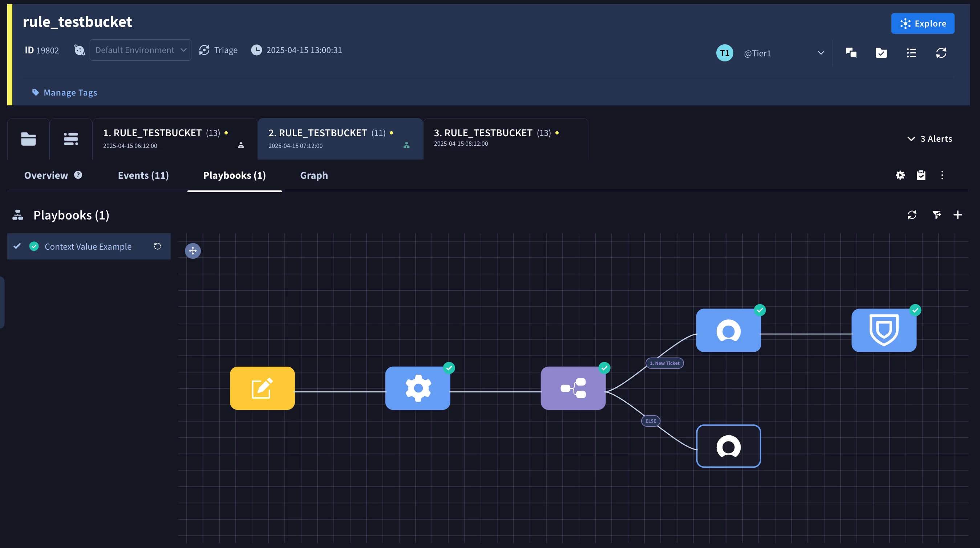
Task: Switch to the Overview tab
Action: click(x=46, y=175)
